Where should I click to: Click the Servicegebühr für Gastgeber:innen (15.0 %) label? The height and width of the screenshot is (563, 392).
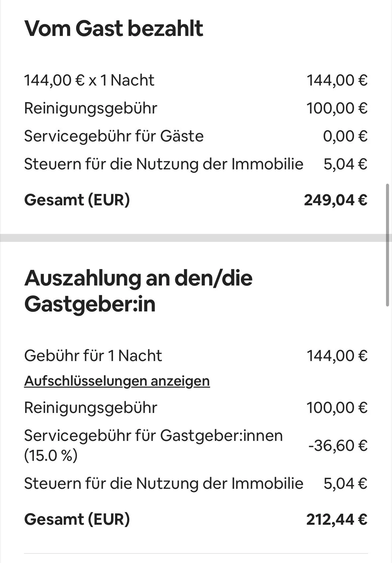pos(154,445)
